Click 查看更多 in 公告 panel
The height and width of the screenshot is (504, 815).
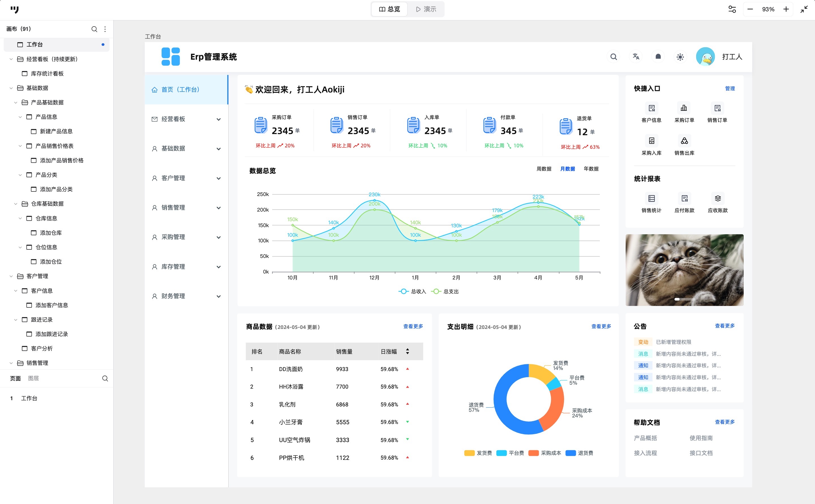pyautogui.click(x=725, y=326)
